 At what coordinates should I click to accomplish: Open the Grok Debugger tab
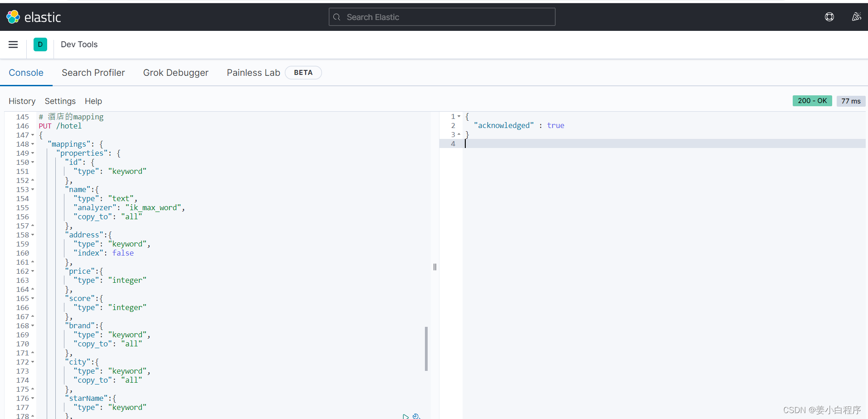click(176, 73)
